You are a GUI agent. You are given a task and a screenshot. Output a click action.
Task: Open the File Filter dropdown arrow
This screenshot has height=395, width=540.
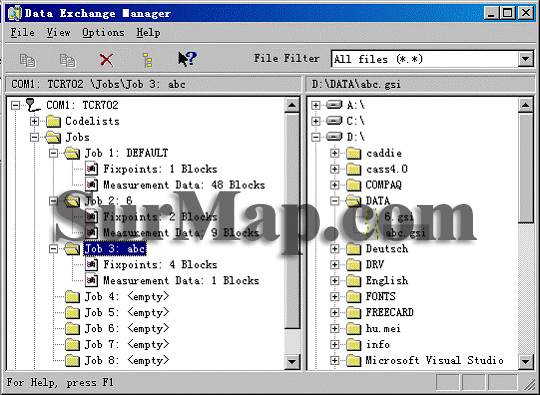(x=526, y=59)
